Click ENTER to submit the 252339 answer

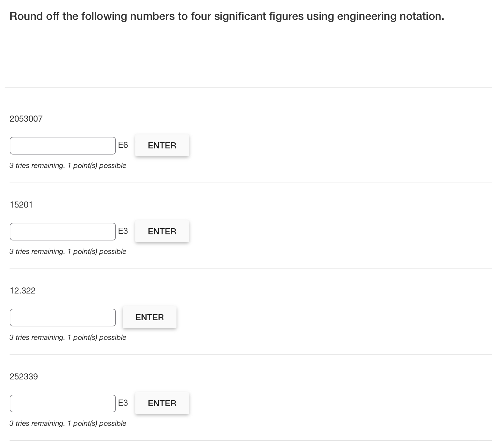tap(162, 403)
